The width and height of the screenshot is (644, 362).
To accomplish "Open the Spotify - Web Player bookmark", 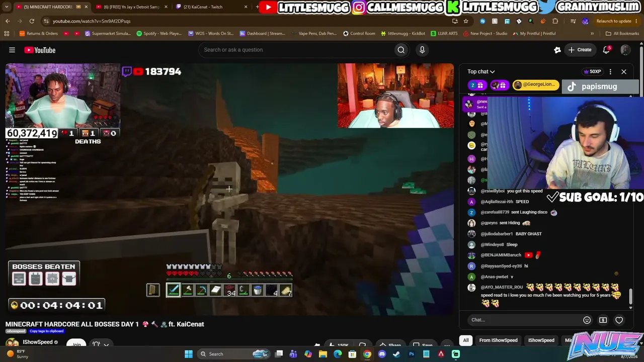I will tap(159, 34).
